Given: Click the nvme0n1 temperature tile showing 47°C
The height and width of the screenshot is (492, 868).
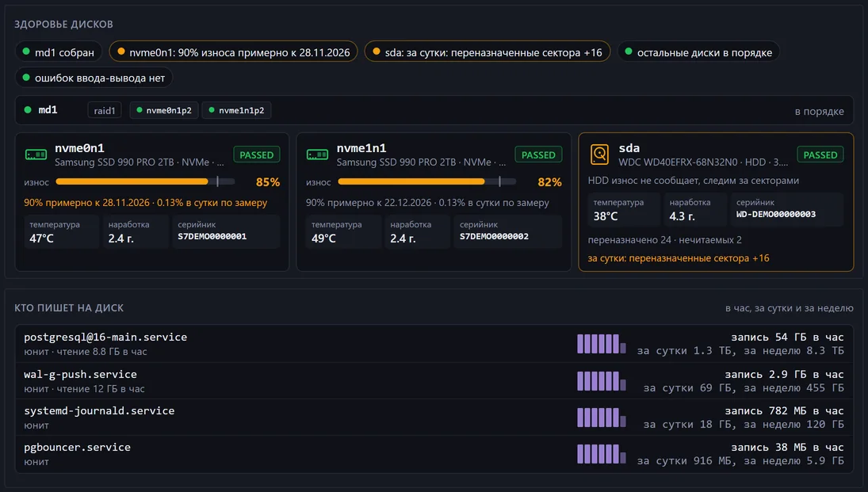Looking at the screenshot, I should tap(62, 232).
